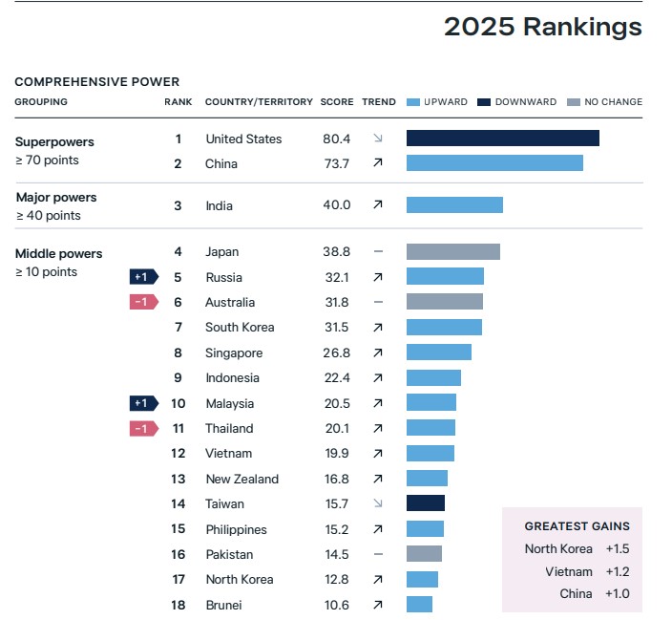Click the +1 rank badge beside Malaysia
Viewport: 672px width, 620px height.
143,403
